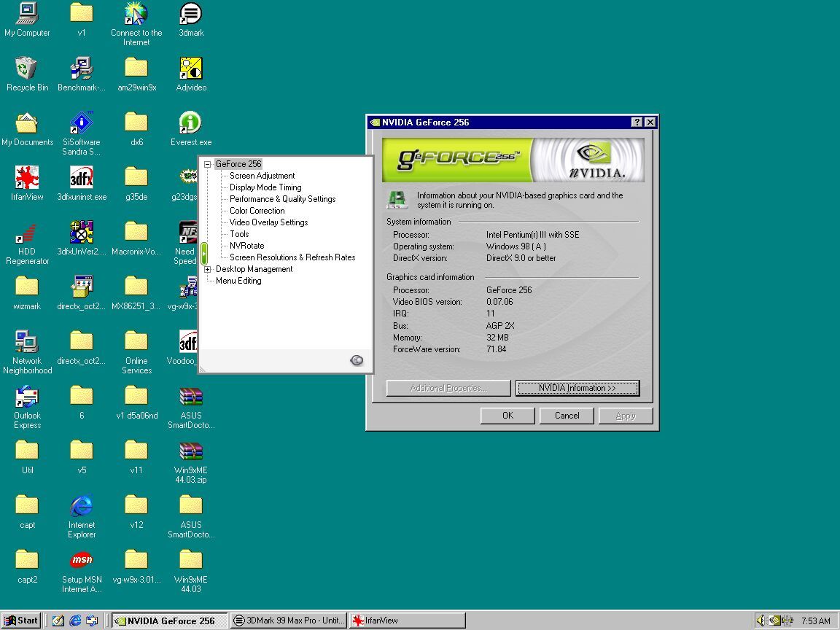Expand the Desktop Management node
This screenshot has width=840, height=630.
point(208,270)
